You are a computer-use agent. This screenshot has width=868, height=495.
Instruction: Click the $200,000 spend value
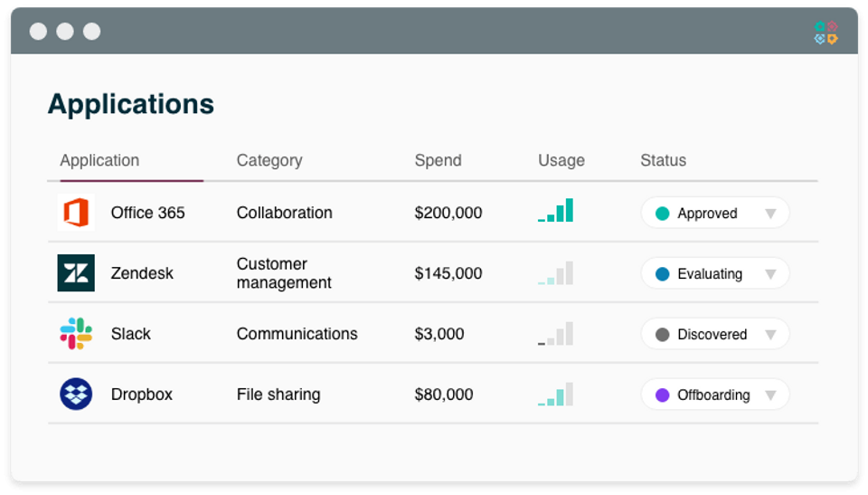[x=448, y=213]
